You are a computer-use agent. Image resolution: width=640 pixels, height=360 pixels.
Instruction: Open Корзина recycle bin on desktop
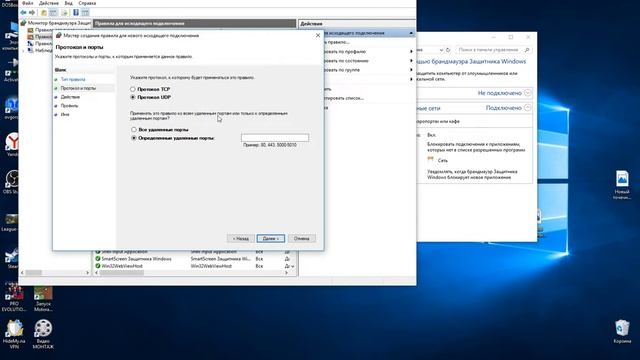pos(622,331)
